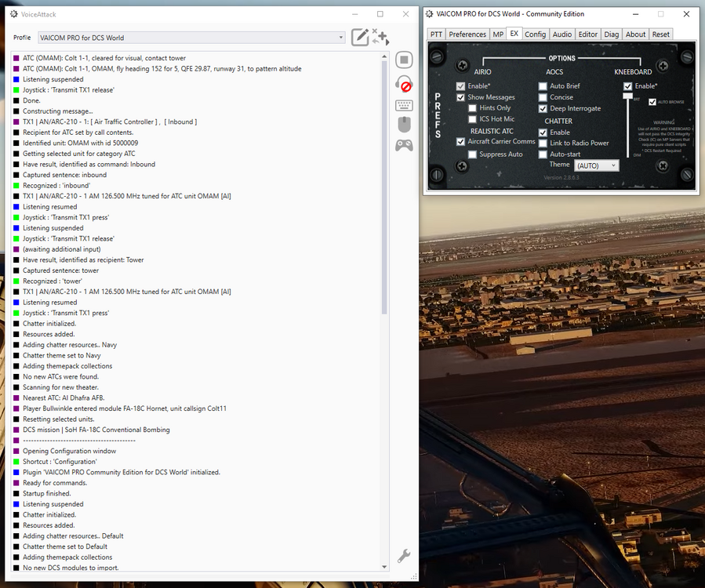Click the Edit Profile pencil icon
Image resolution: width=705 pixels, height=588 pixels.
coord(360,37)
